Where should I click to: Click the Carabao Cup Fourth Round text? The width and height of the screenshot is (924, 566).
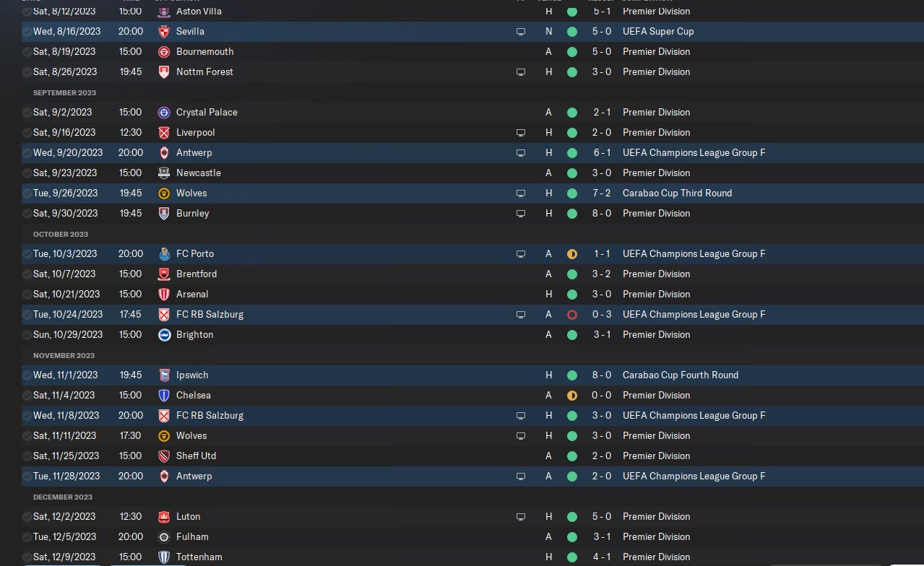click(681, 375)
